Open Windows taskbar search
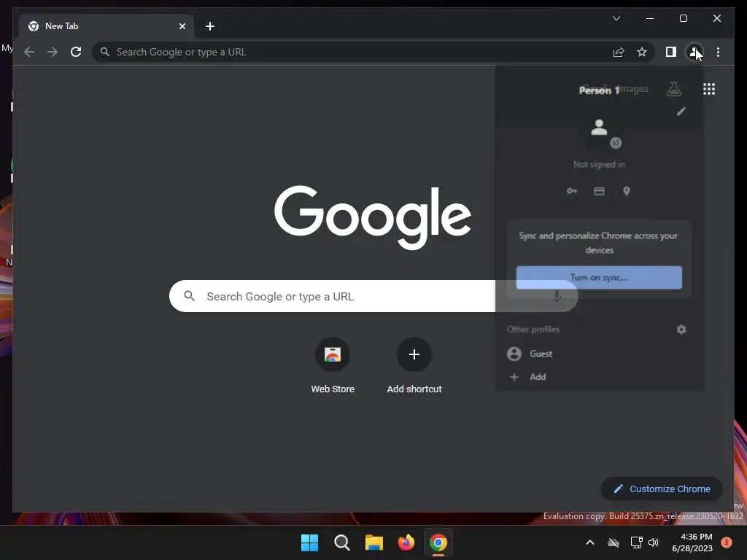Viewport: 747px width, 560px height. click(x=341, y=542)
